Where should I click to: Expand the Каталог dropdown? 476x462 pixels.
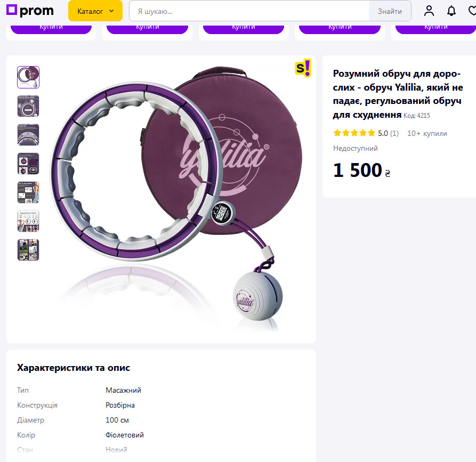click(x=95, y=11)
